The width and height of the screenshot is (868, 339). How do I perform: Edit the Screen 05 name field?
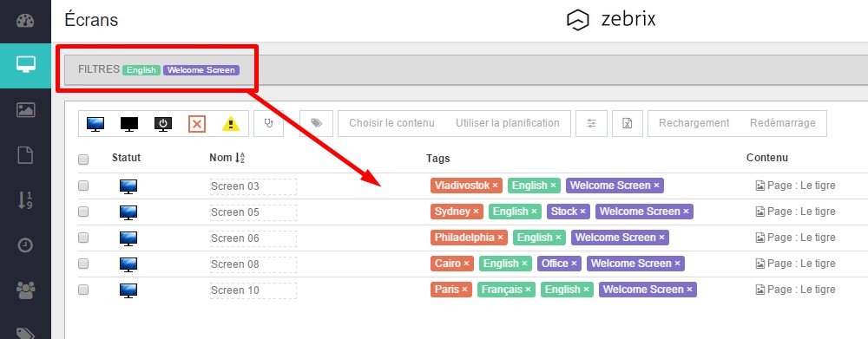253,212
